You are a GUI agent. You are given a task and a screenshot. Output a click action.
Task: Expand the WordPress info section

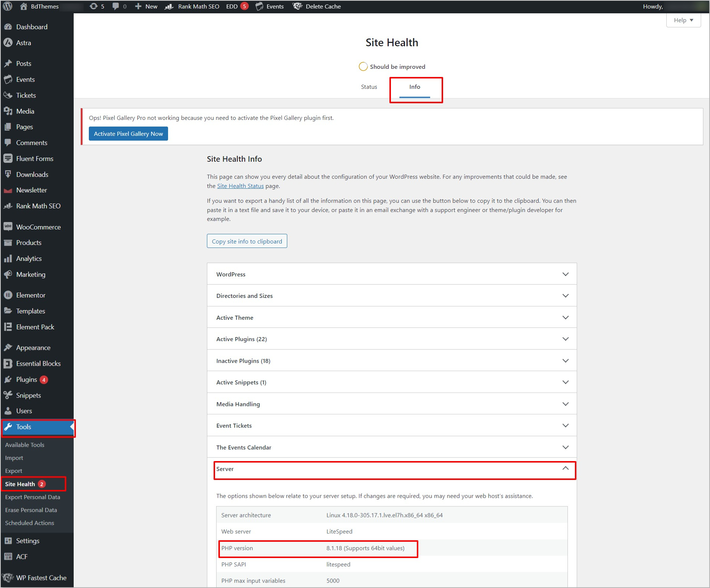[391, 274]
